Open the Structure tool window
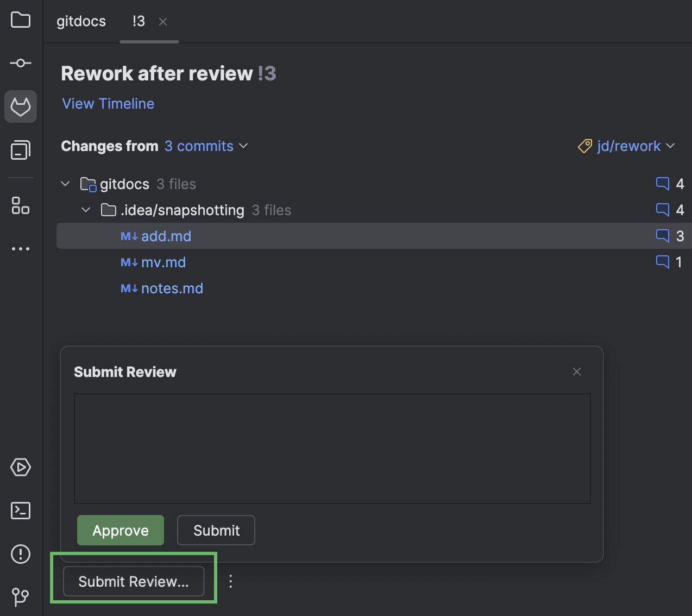This screenshot has width=692, height=616. [20, 206]
